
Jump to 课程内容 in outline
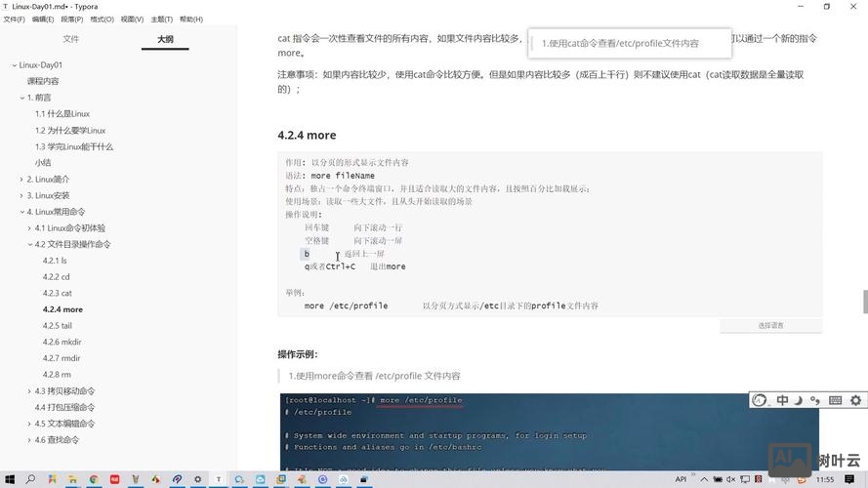43,81
